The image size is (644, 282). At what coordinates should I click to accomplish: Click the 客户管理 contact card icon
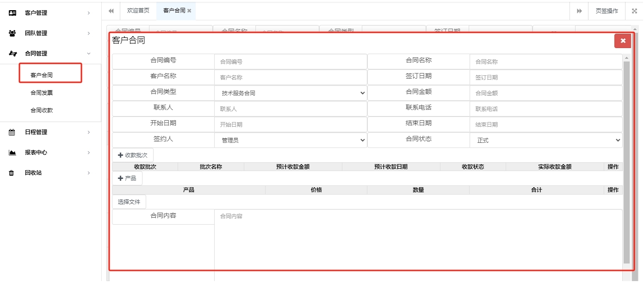point(13,12)
